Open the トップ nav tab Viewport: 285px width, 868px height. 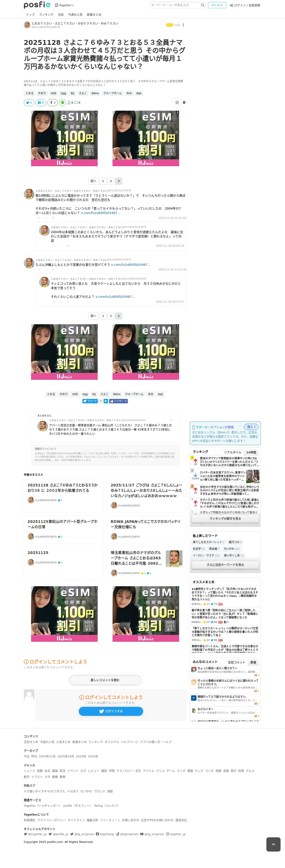pyautogui.click(x=30, y=14)
